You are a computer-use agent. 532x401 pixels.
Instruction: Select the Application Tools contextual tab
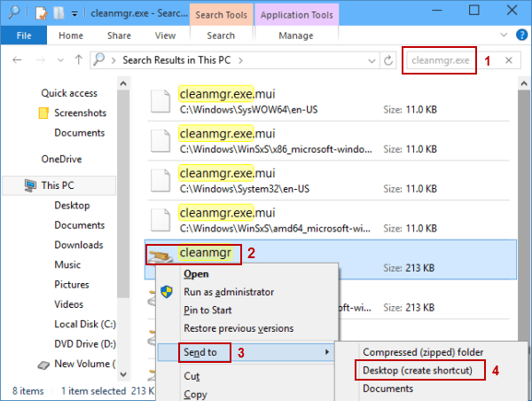296,14
